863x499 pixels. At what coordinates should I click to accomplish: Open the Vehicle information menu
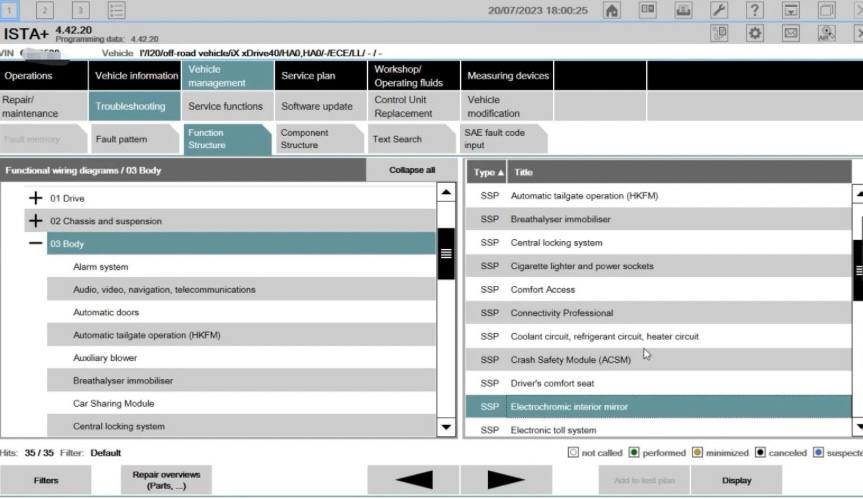[x=136, y=76]
